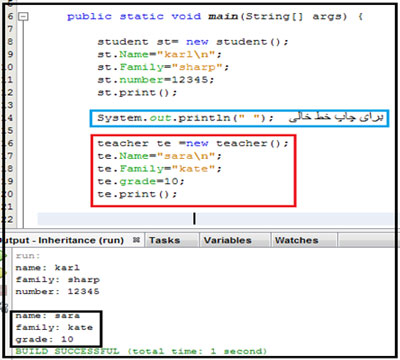Click the BUILD SUCCESSFUL message
The height and width of the screenshot is (360, 400).
point(141,351)
